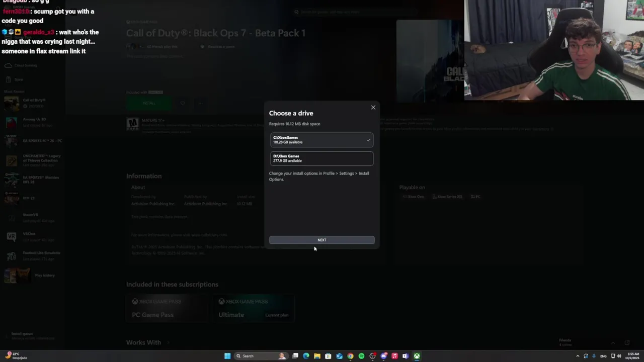Open EA SPORTS FC 26 in sidebar
644x362 pixels.
click(32, 141)
